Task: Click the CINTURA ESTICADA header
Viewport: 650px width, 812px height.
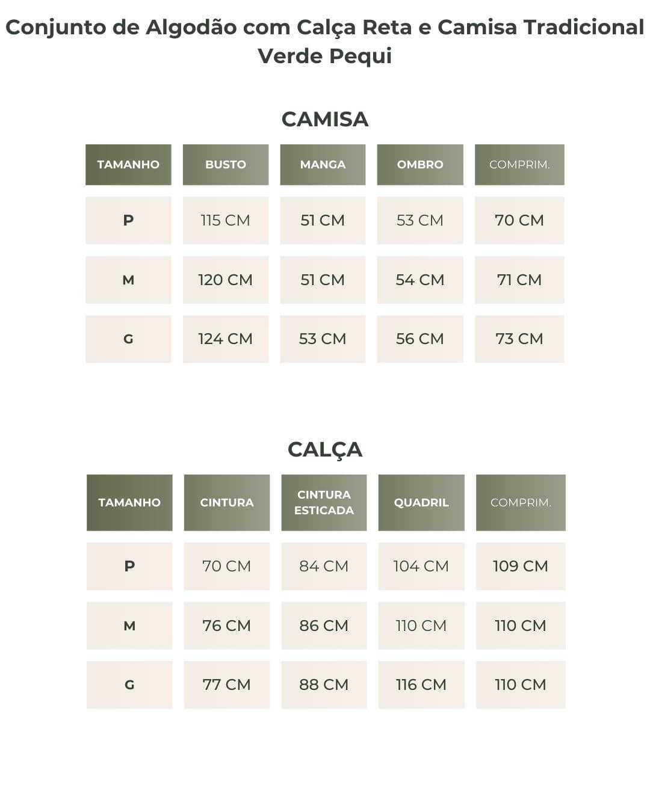Action: point(324,502)
